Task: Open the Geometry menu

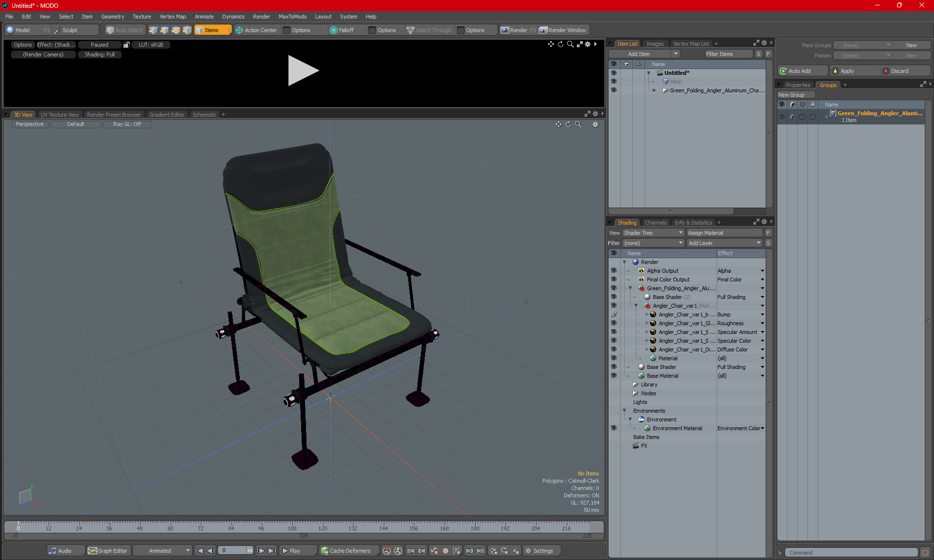Action: pyautogui.click(x=112, y=17)
